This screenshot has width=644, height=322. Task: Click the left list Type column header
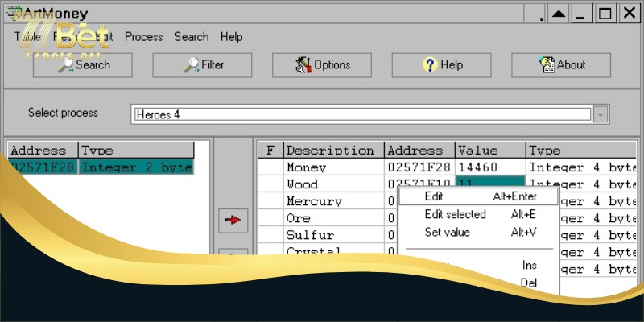point(136,151)
